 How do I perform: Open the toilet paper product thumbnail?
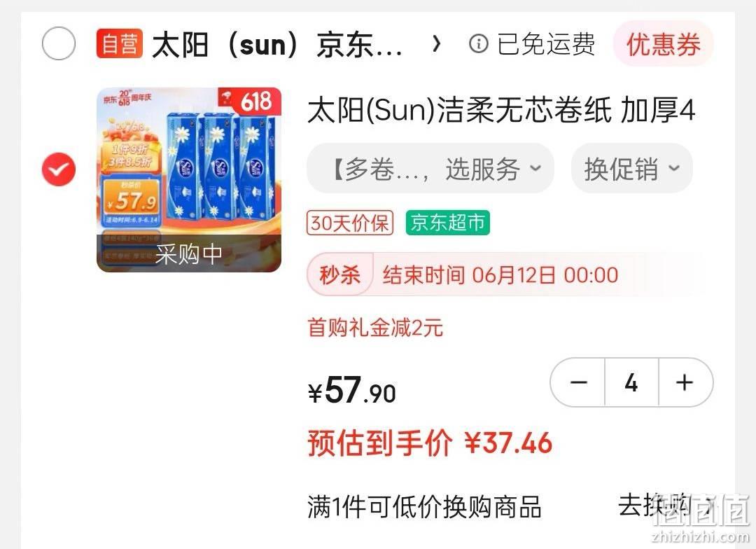[189, 179]
